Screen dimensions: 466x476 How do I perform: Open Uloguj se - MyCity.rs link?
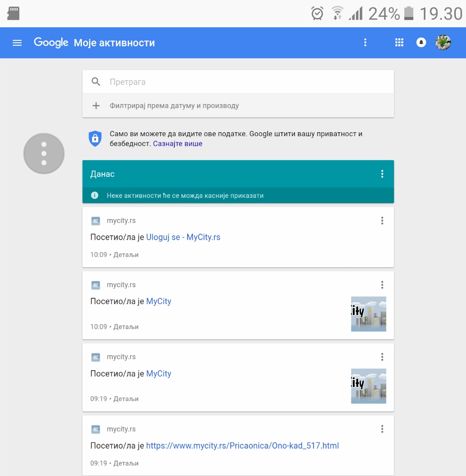point(183,237)
